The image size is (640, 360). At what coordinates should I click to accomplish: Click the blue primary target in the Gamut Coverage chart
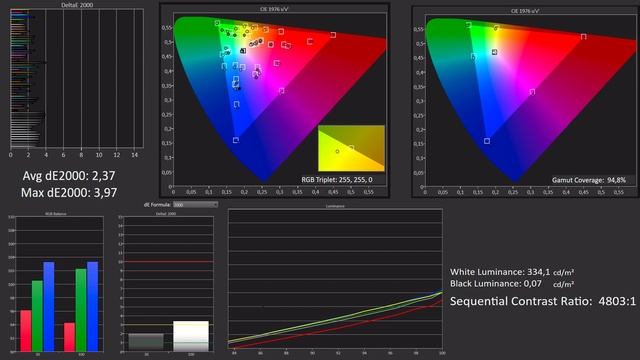[487, 141]
